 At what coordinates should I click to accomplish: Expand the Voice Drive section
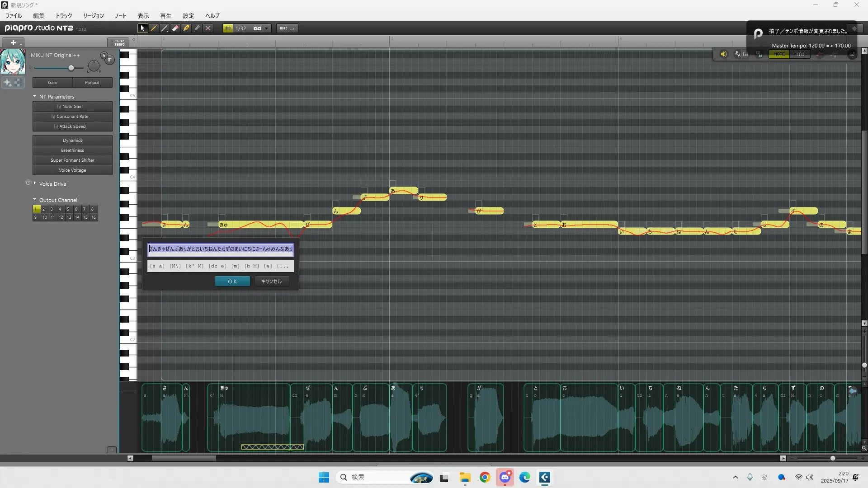35,183
